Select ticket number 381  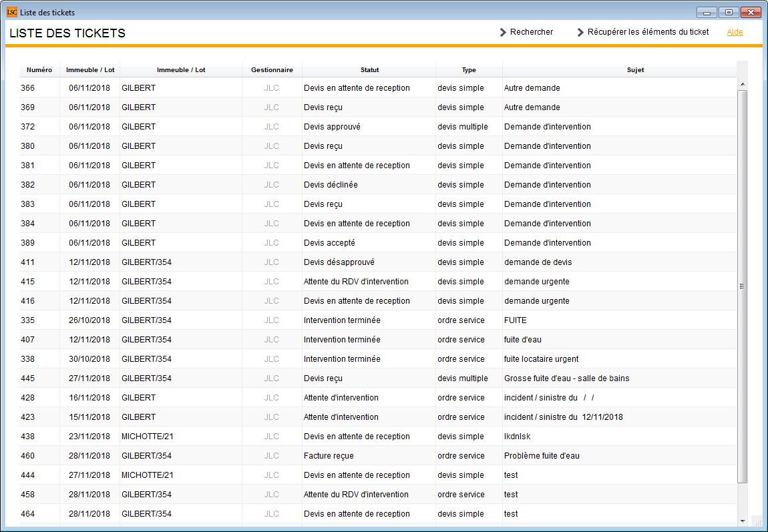pyautogui.click(x=28, y=166)
